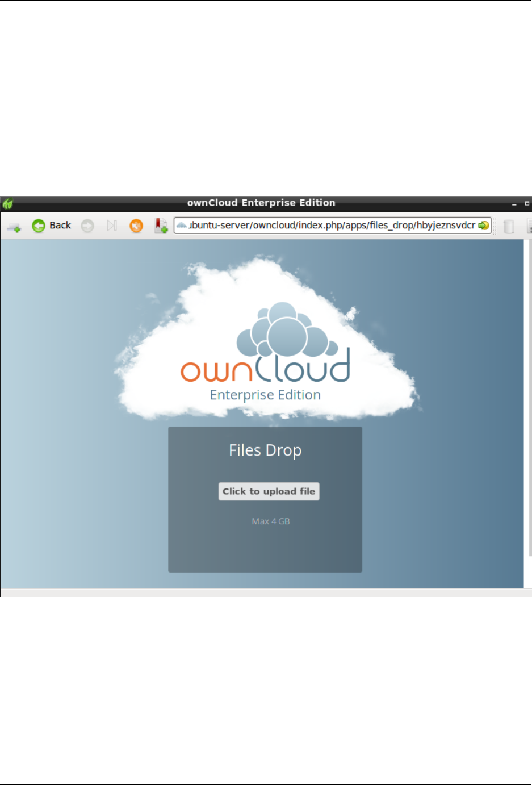Click the greyed-out forward arrow icon
This screenshot has width=532, height=785.
coord(87,226)
